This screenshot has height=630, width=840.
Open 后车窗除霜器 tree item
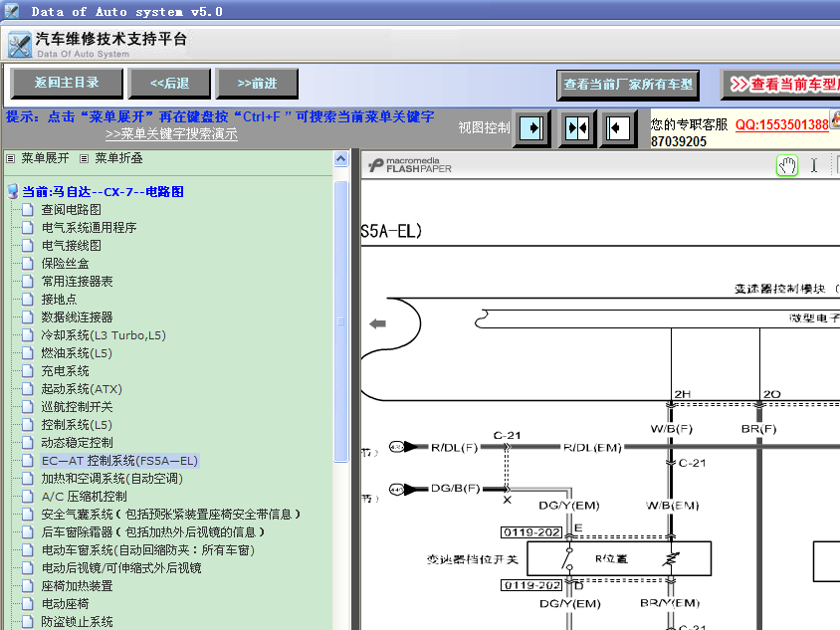point(153,533)
